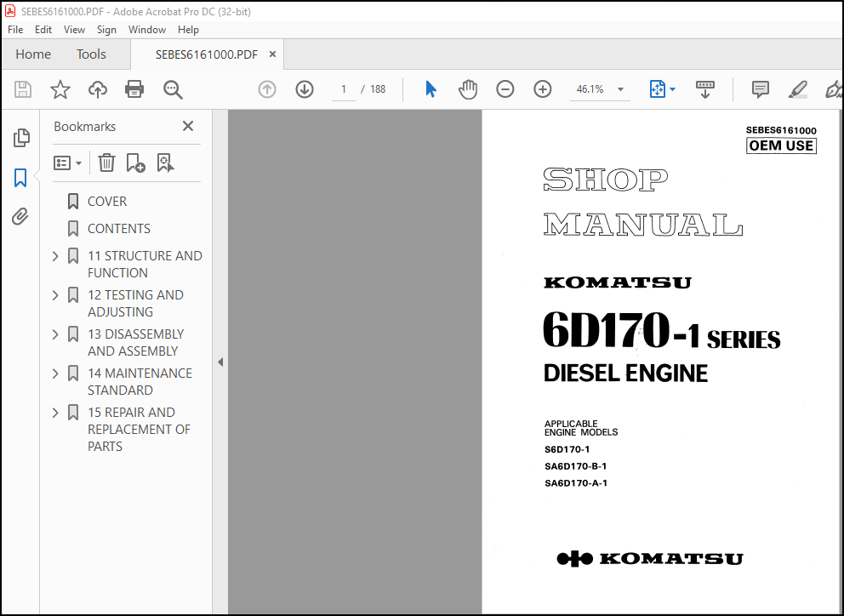This screenshot has width=844, height=616.
Task: Close the Bookmarks panel
Action: pos(188,126)
